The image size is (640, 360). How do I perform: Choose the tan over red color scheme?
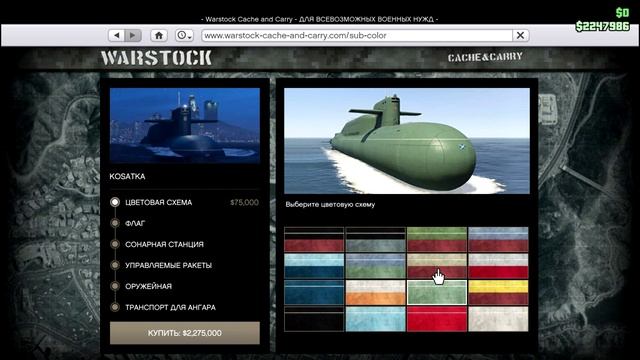(x=437, y=266)
